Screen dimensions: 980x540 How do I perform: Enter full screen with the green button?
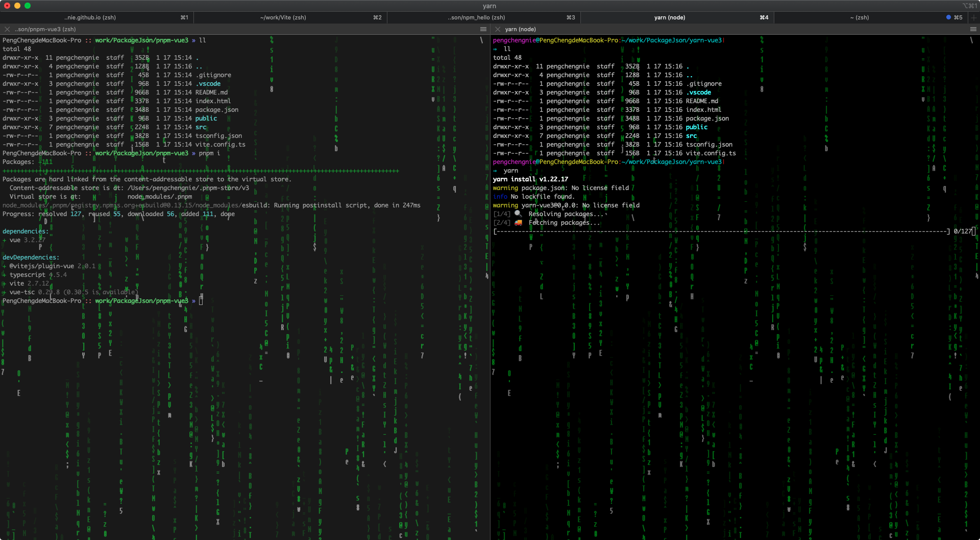[x=28, y=6]
